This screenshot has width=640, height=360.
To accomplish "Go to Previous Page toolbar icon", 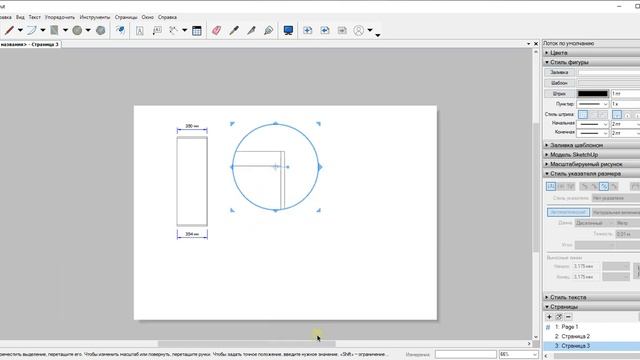I will coord(325,31).
